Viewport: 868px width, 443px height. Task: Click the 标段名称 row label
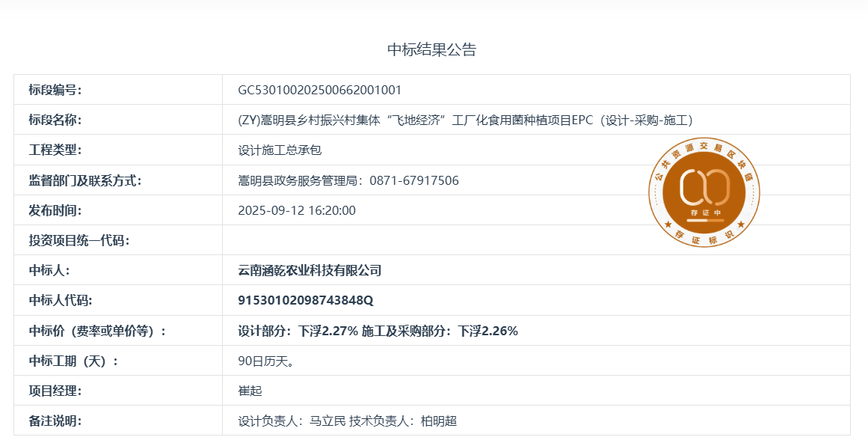click(55, 120)
